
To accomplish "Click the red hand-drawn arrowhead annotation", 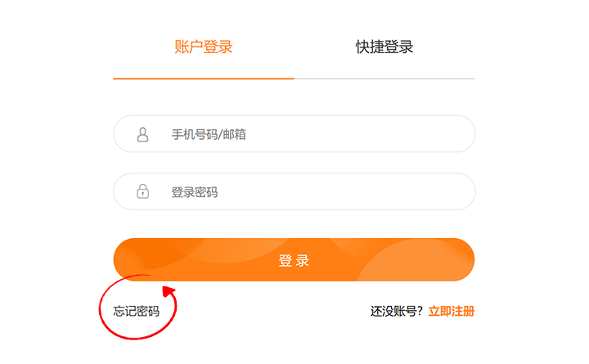I will coord(169,292).
